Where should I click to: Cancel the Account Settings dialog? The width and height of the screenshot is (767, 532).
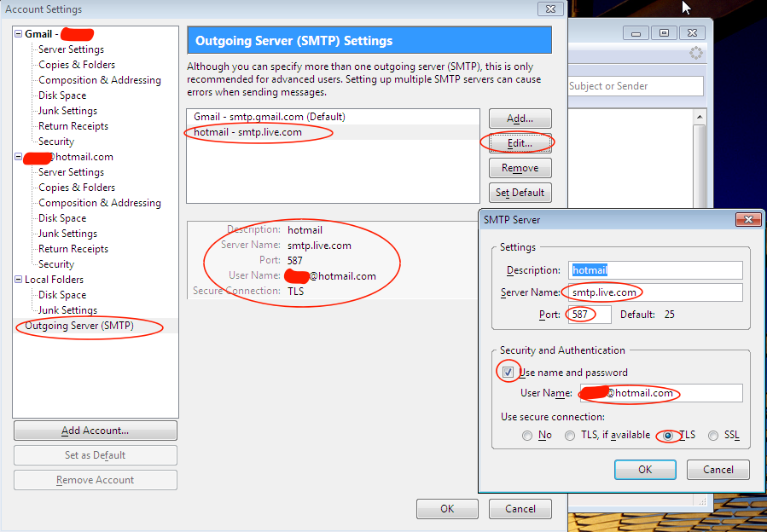520,509
